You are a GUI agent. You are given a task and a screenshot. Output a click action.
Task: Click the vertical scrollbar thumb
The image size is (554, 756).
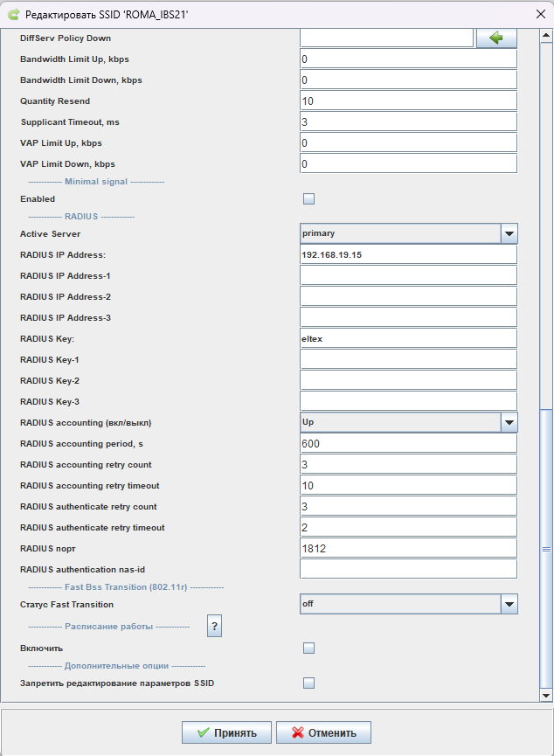546,549
